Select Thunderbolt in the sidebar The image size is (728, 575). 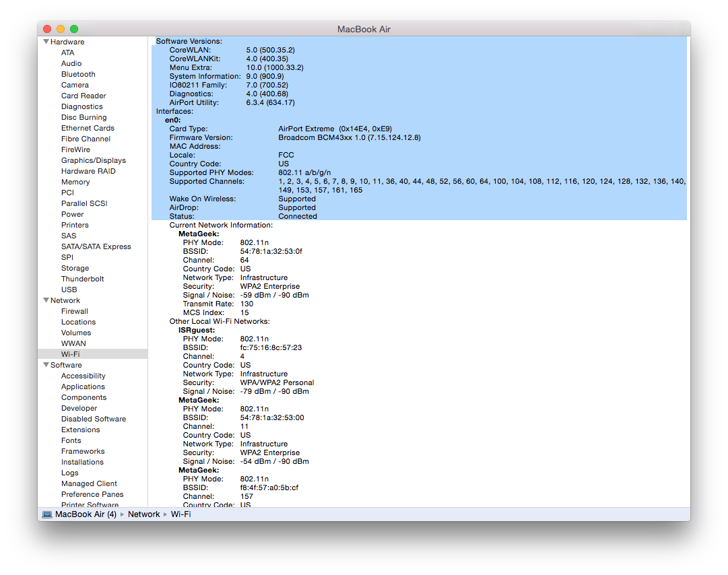tap(83, 279)
